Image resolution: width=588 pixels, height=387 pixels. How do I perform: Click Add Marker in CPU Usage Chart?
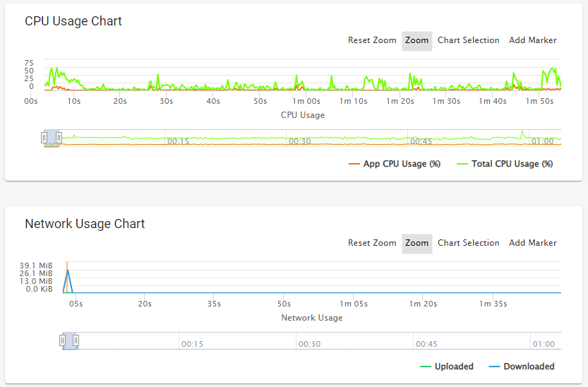pyautogui.click(x=532, y=40)
